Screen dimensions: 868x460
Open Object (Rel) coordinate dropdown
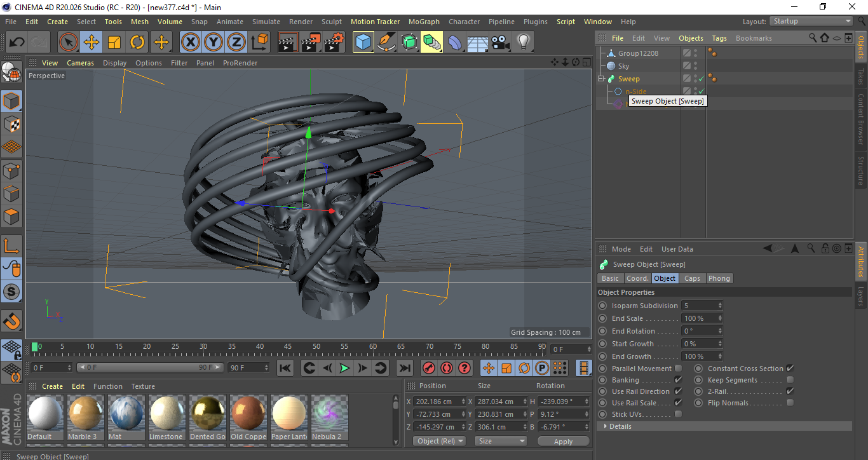[439, 441]
